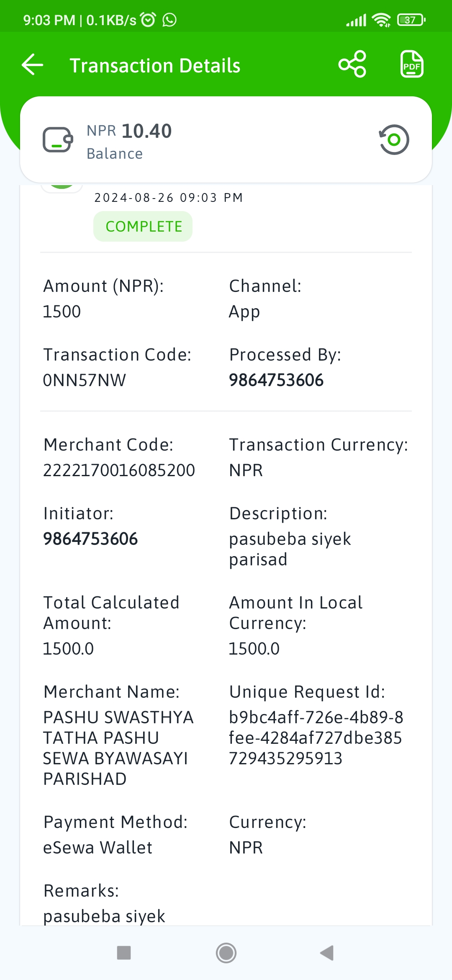Download receipt via PDF icon
This screenshot has width=452, height=980.
point(412,64)
